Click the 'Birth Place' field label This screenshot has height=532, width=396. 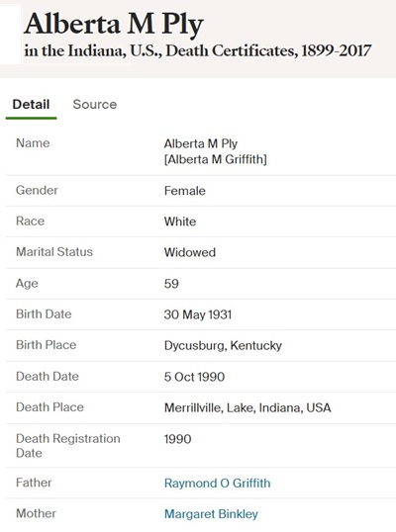point(46,345)
